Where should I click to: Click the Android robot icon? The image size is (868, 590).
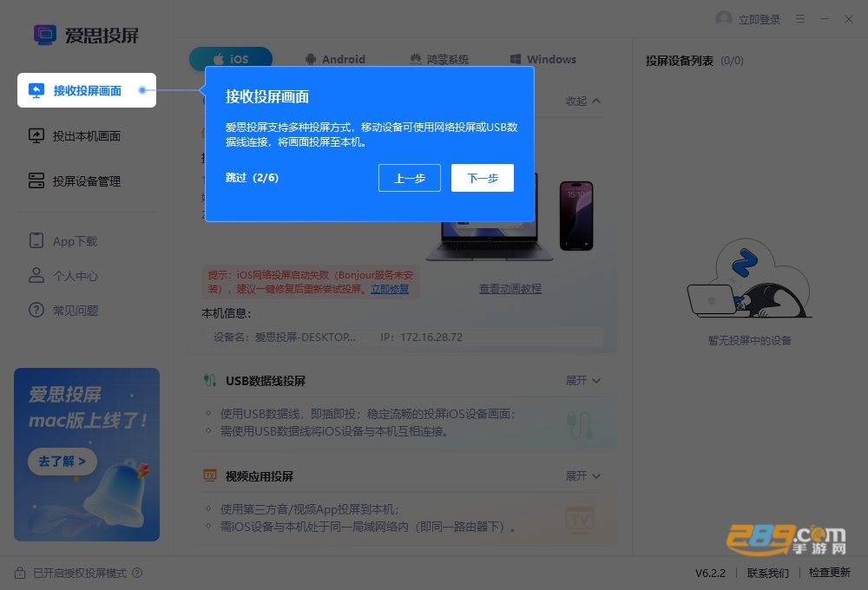pyautogui.click(x=311, y=59)
